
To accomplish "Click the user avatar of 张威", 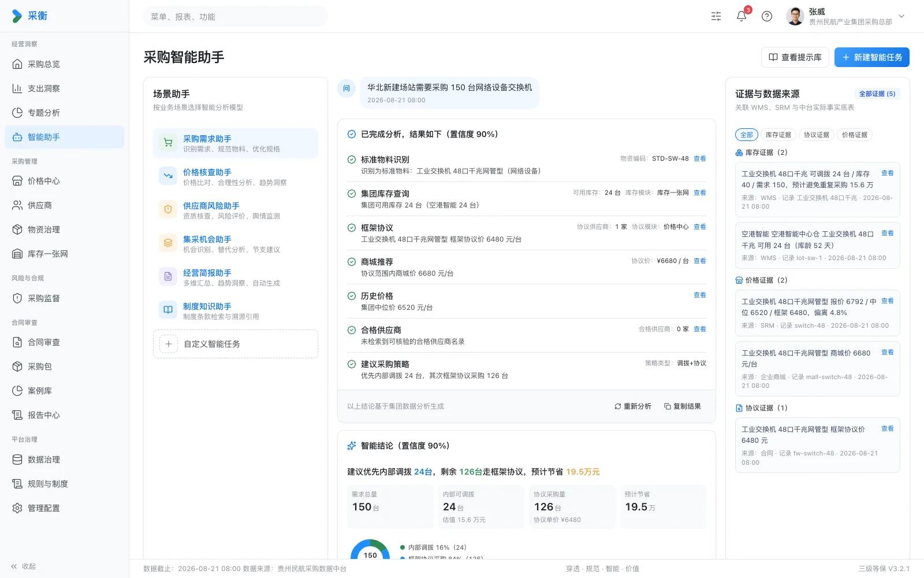I will pyautogui.click(x=795, y=16).
